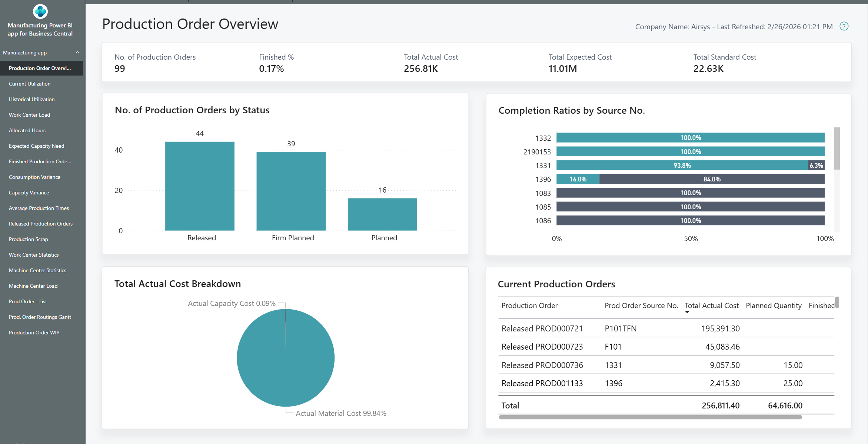Click the Completion Ratios chart vertical scrollbar

(x=836, y=148)
